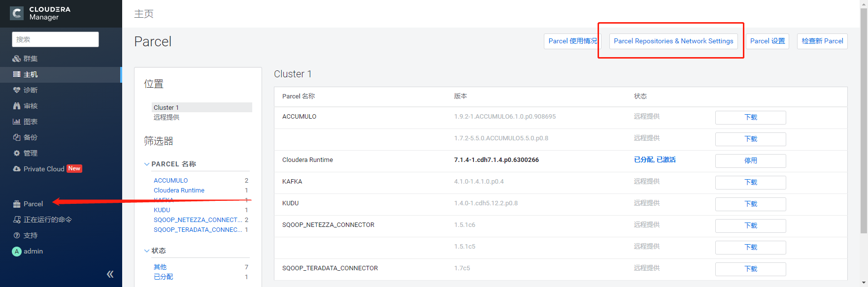The height and width of the screenshot is (287, 868).
Task: Open the diagnostics (诊断) heart icon
Action: click(17, 90)
